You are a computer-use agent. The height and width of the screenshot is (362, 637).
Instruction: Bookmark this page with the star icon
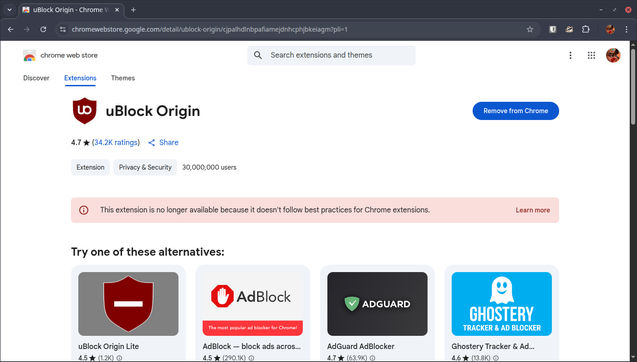coord(530,29)
